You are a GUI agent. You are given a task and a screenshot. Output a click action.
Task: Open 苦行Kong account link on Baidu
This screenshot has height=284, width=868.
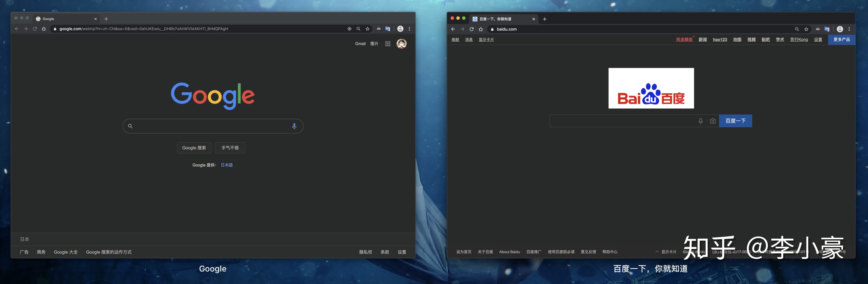pyautogui.click(x=799, y=40)
